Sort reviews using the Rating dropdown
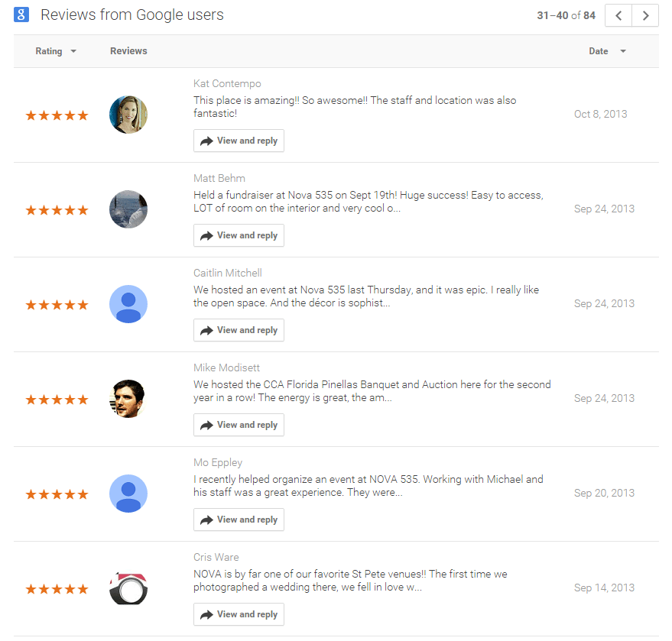This screenshot has width=672, height=641. pyautogui.click(x=56, y=51)
